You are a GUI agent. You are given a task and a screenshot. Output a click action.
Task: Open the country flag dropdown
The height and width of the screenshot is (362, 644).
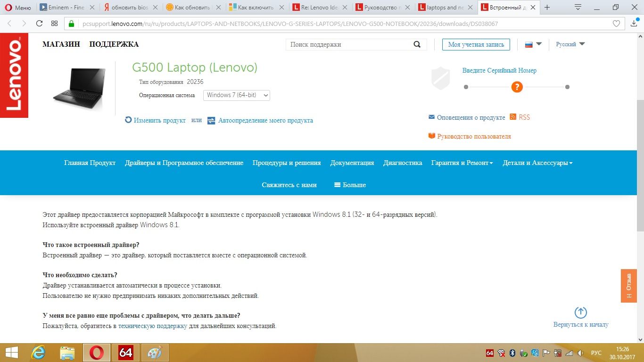pyautogui.click(x=533, y=44)
